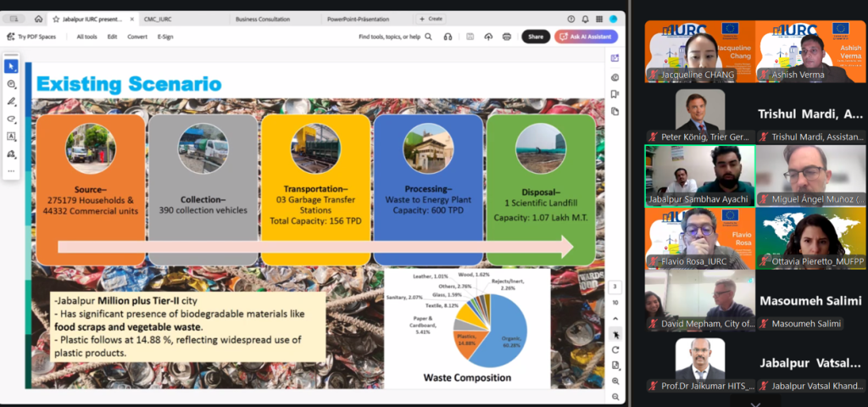This screenshot has width=868, height=407.
Task: Select Jacqueline CHANG's video tile
Action: pyautogui.click(x=698, y=51)
